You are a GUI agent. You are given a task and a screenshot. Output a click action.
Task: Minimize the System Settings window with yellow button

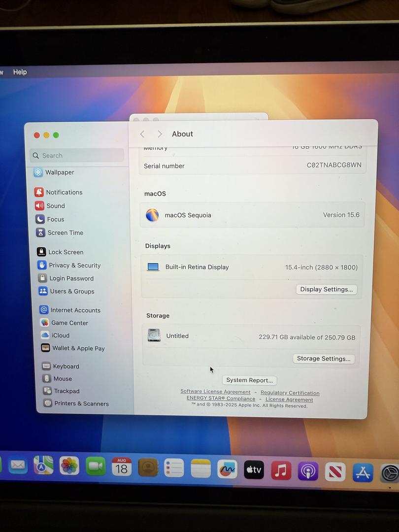[x=46, y=135]
